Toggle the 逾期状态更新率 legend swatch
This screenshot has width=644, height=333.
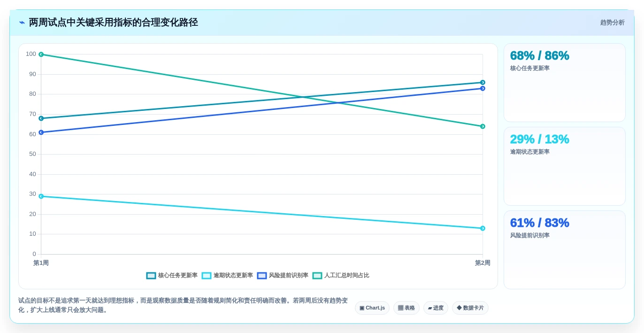click(207, 276)
